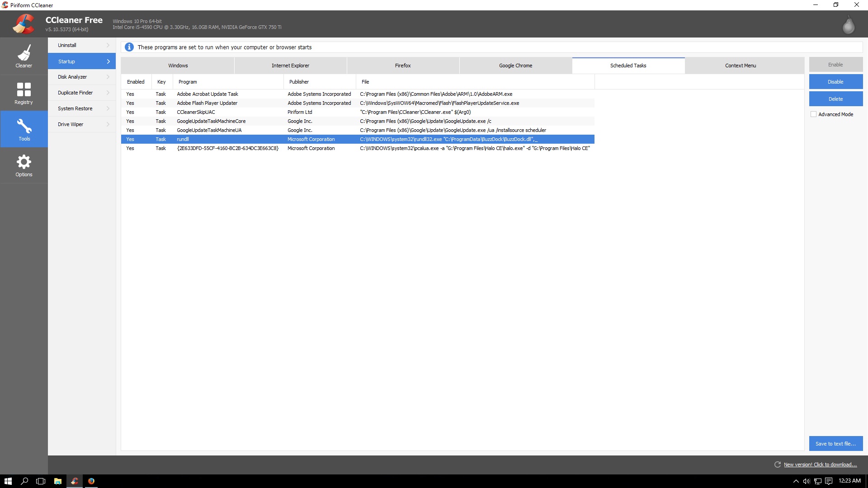Open File Explorer from taskbar
This screenshot has width=868, height=488.
point(58,481)
